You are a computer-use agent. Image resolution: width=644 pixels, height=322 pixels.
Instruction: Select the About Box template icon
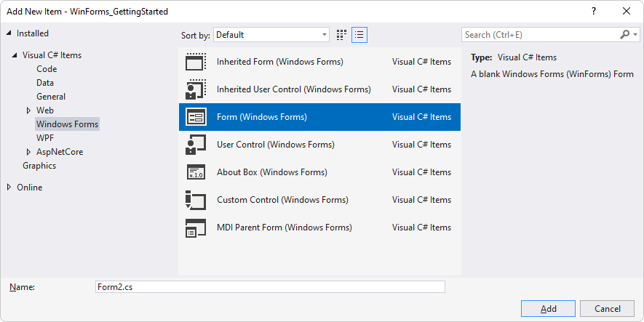[x=196, y=172]
